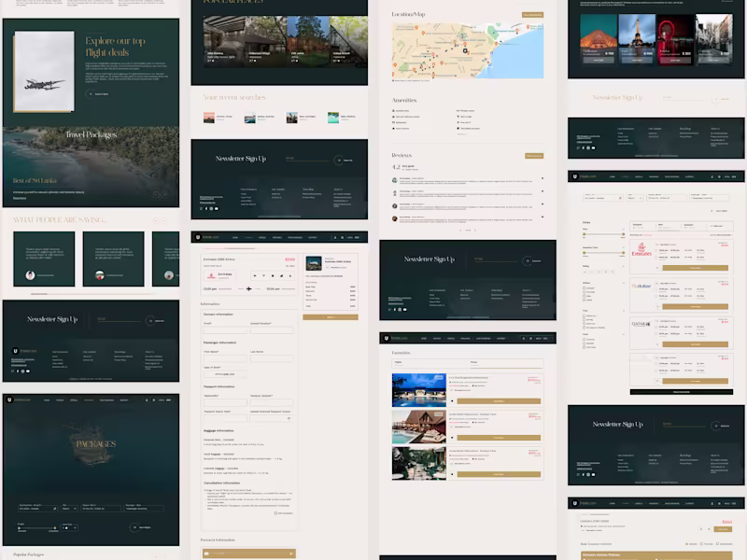Click the Price range slider handle
The height and width of the screenshot is (560, 747).
tap(585, 234)
